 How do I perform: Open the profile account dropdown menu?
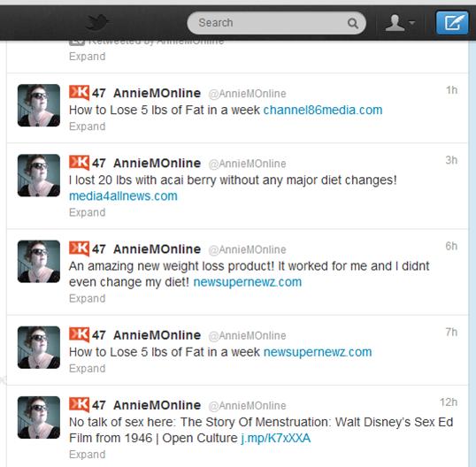(x=400, y=23)
